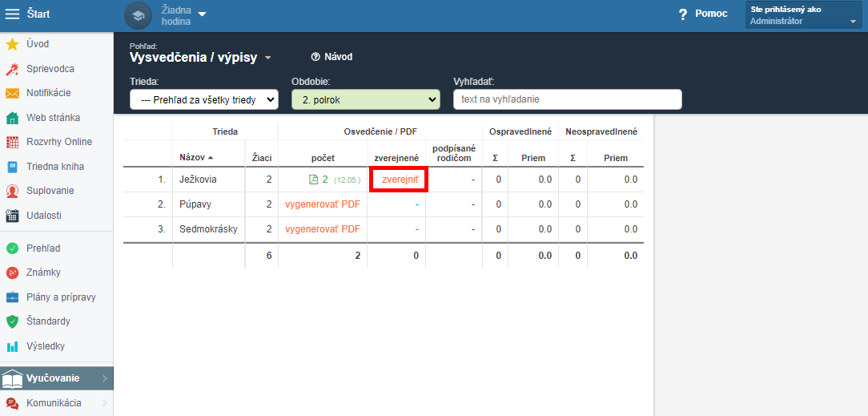Click vygenerovať PDF for Púpavy
Screen dimensions: 868x416
pyautogui.click(x=323, y=204)
